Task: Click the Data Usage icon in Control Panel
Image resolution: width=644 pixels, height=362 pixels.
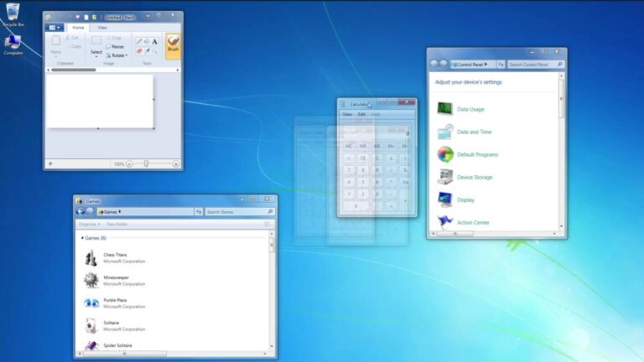Action: [x=444, y=109]
